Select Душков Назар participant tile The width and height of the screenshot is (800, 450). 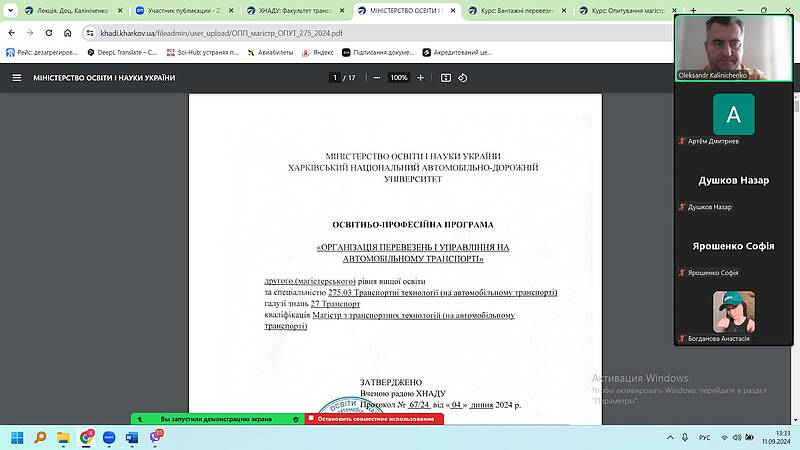click(x=733, y=182)
